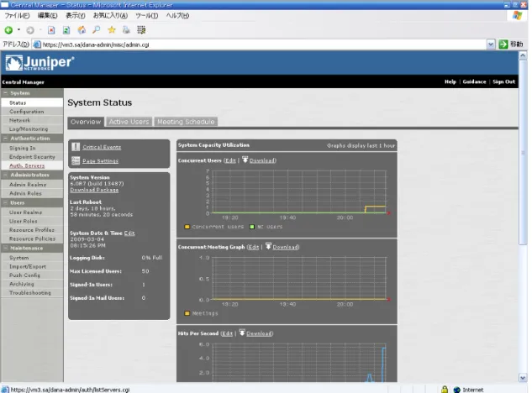Screen dimensions: 532x393
Task: Click the IE Back arrow button
Action: 8,30
